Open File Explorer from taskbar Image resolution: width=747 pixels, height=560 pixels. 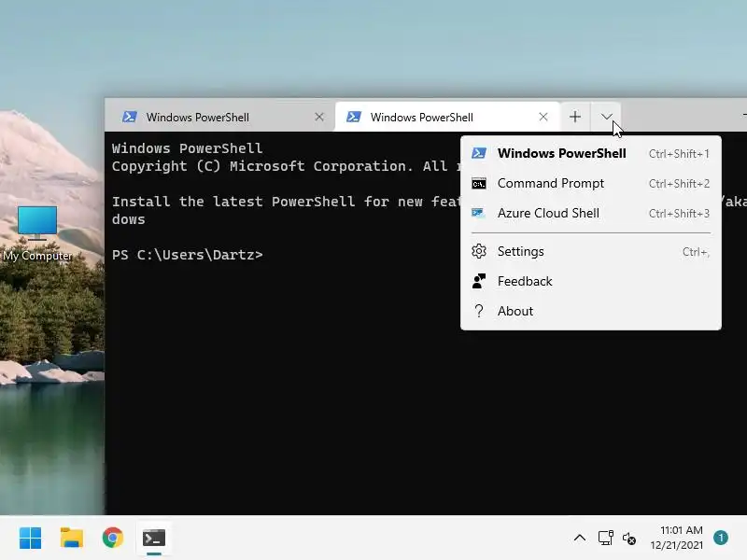[72, 539]
